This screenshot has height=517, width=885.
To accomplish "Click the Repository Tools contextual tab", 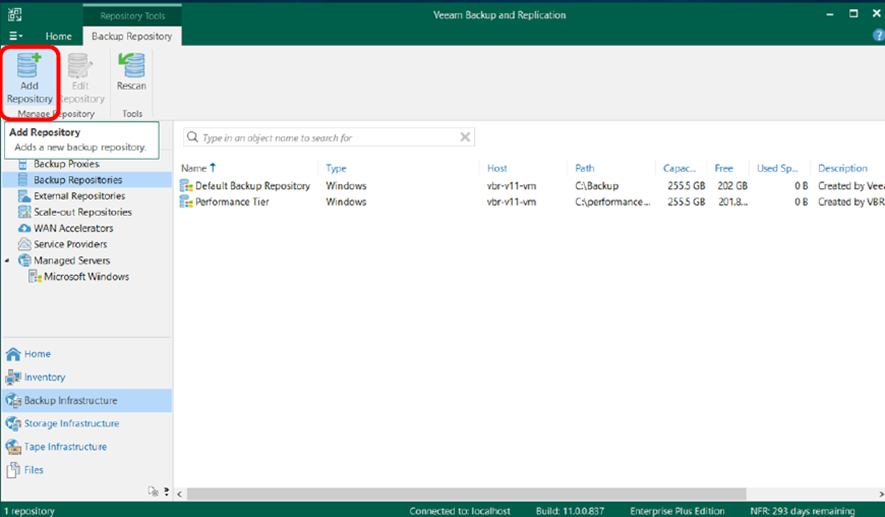I will [x=133, y=16].
